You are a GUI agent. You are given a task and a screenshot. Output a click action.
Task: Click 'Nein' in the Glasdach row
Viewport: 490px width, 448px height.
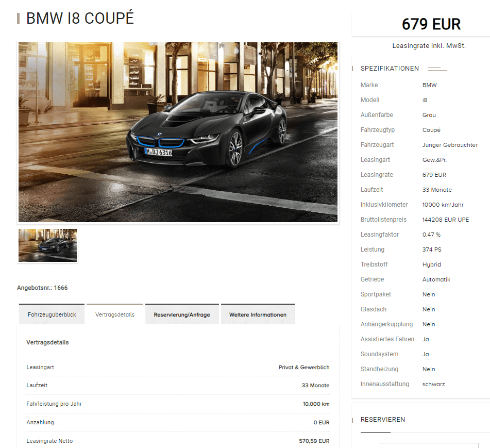click(429, 309)
